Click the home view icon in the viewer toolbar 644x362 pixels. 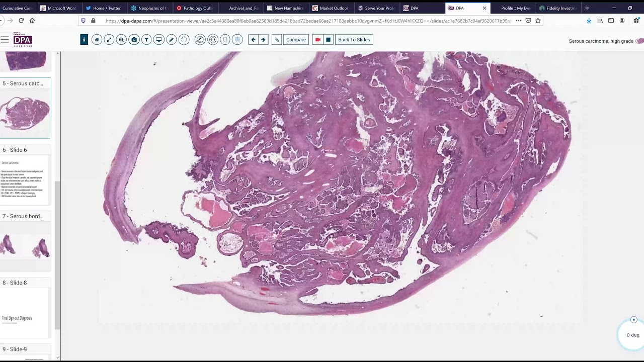[97, 40]
